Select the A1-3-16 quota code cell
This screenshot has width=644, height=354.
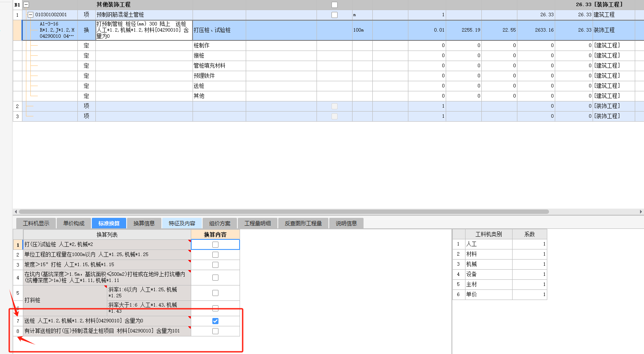50,30
